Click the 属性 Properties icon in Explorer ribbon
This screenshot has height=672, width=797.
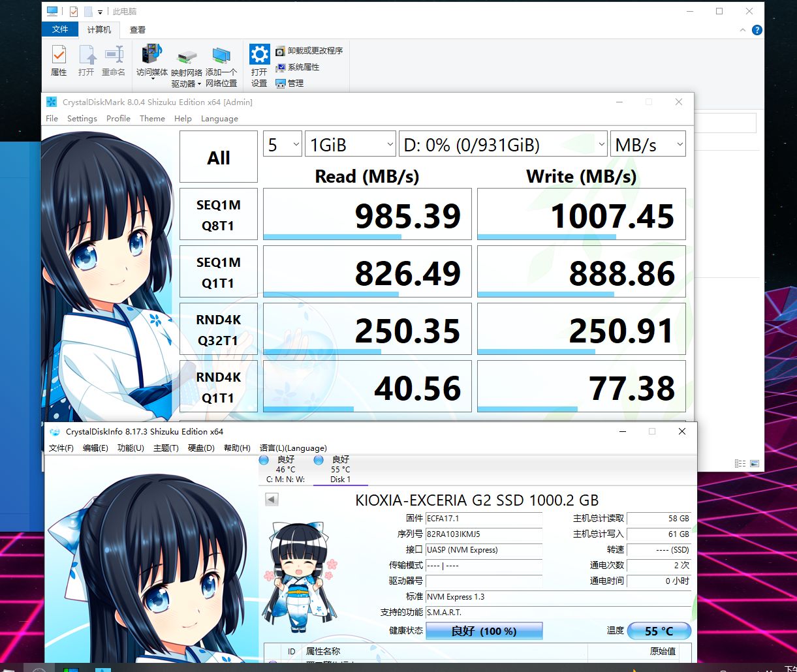[x=59, y=60]
